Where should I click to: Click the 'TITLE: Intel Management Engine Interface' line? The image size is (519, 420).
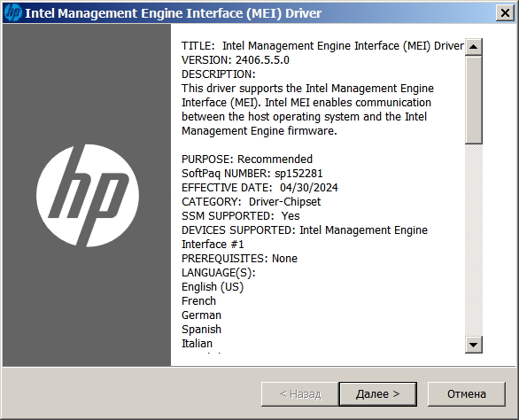click(322, 46)
